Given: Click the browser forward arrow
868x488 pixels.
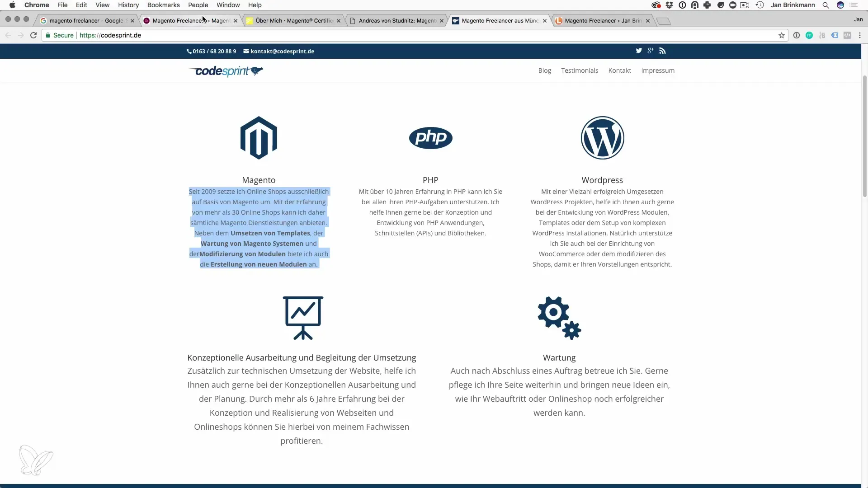Looking at the screenshot, I should (21, 35).
